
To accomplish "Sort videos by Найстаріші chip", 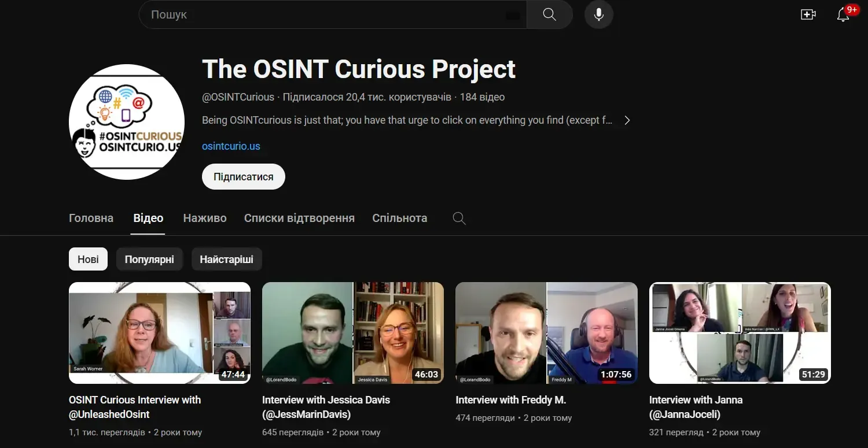I will pyautogui.click(x=227, y=260).
